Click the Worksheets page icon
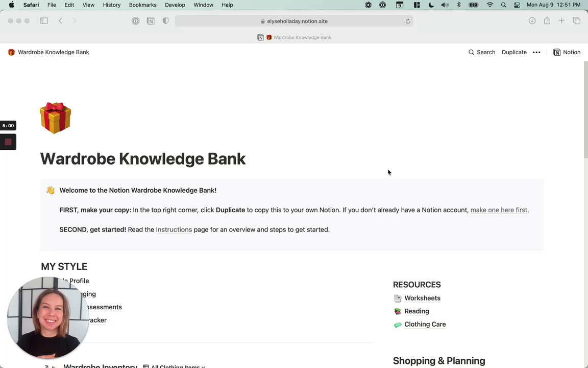The width and height of the screenshot is (588, 368). (x=398, y=298)
